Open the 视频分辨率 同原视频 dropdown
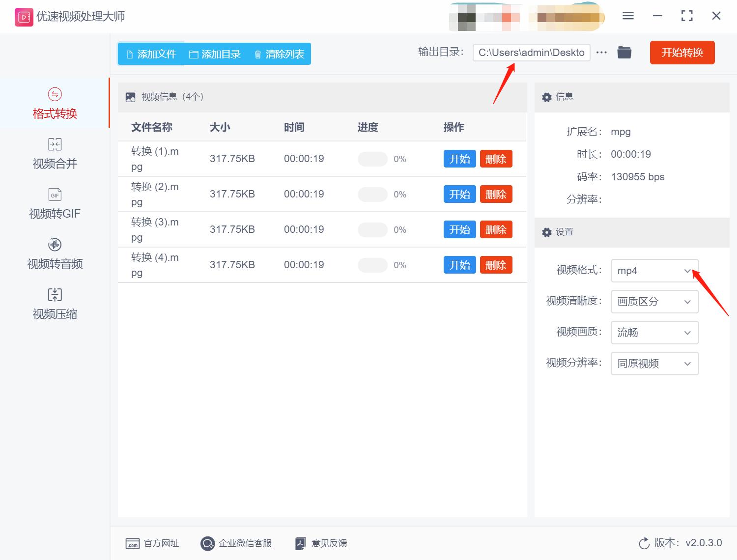 654,364
